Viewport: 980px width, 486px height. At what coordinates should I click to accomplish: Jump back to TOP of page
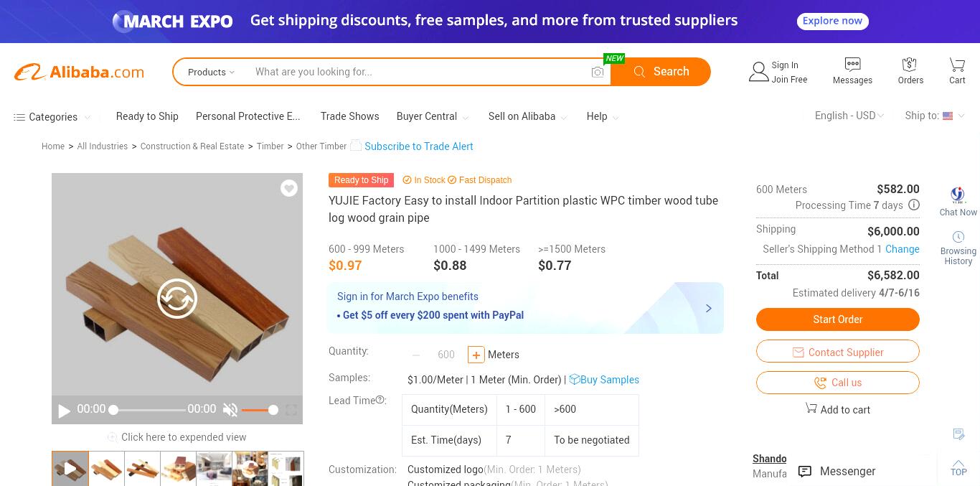[958, 467]
